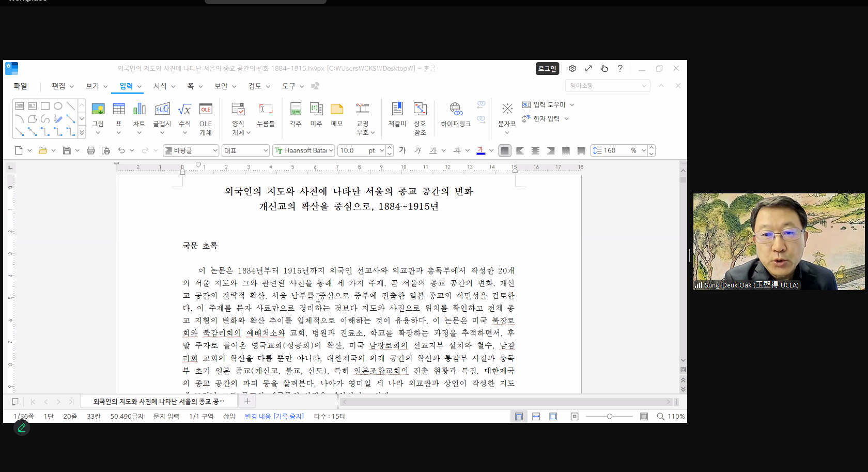Viewport: 868px width, 472px height.
Task: Open the zoom magnifier in the status bar
Action: click(x=660, y=416)
